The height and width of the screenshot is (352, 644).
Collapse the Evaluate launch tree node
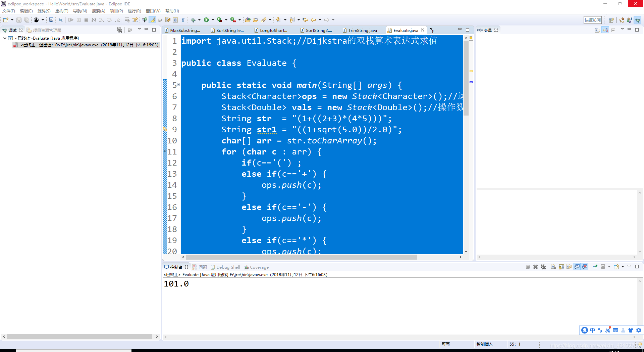click(5, 38)
